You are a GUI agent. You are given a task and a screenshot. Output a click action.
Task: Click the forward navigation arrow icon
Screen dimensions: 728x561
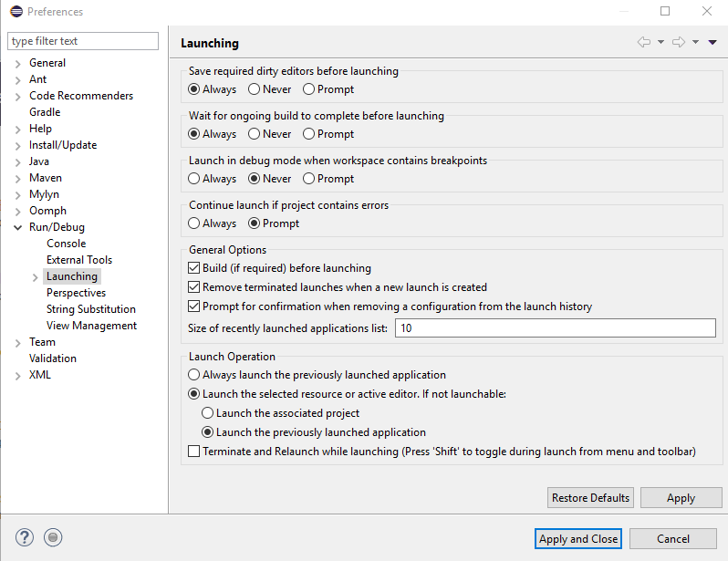(x=679, y=42)
